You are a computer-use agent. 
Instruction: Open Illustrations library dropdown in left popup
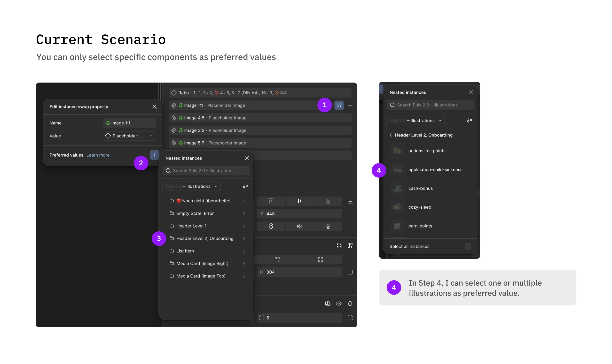(x=191, y=186)
